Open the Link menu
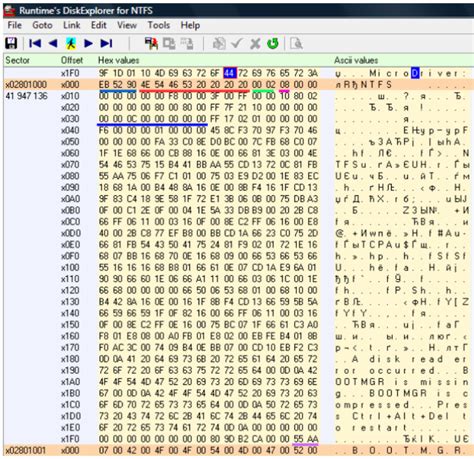 (71, 25)
